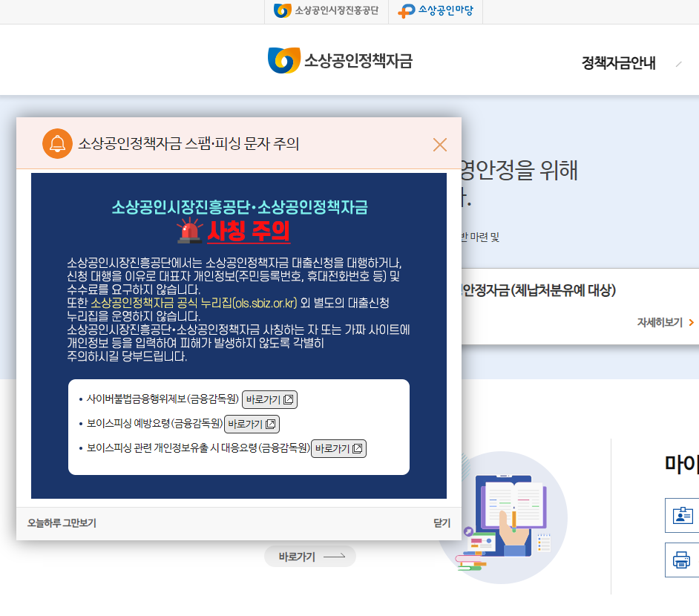Click the book illustration thumbnail
The width and height of the screenshot is (699, 616).
coord(502,518)
